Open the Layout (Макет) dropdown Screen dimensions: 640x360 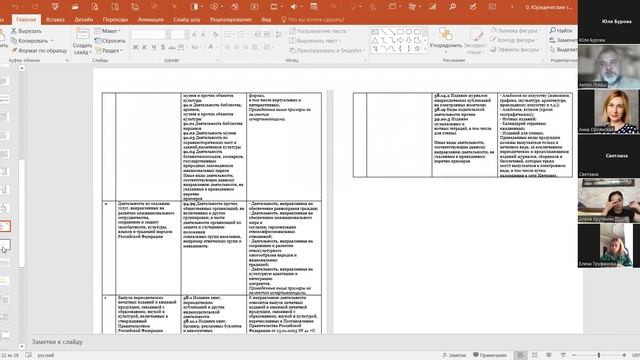point(108,31)
